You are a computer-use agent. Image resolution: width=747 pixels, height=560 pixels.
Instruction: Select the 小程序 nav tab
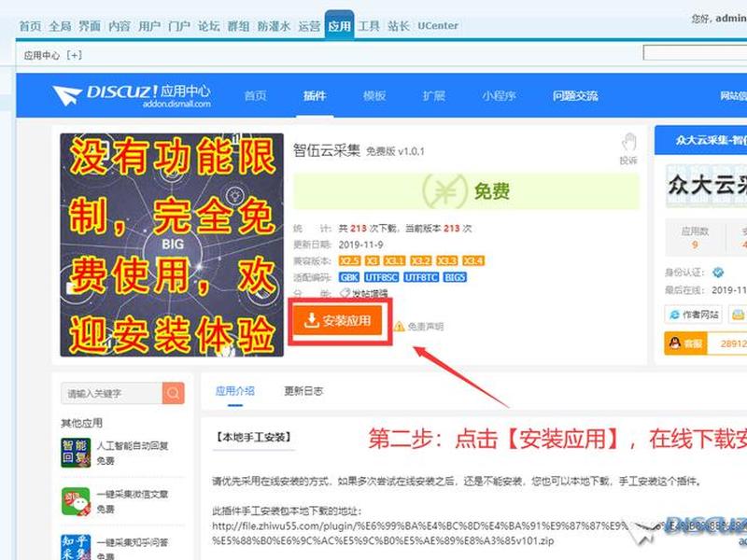click(x=499, y=96)
